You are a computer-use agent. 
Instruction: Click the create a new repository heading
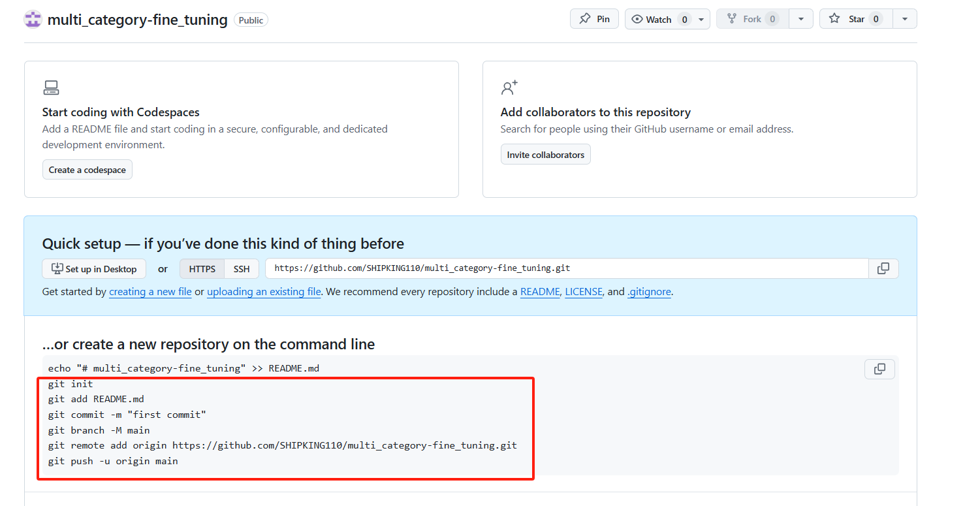[x=208, y=344]
